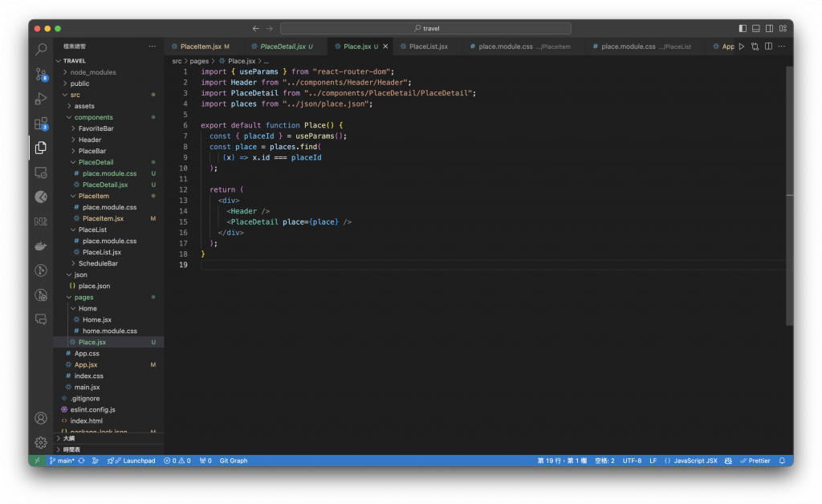This screenshot has width=822, height=504.
Task: Open Run and Debug view
Action: coord(41,99)
